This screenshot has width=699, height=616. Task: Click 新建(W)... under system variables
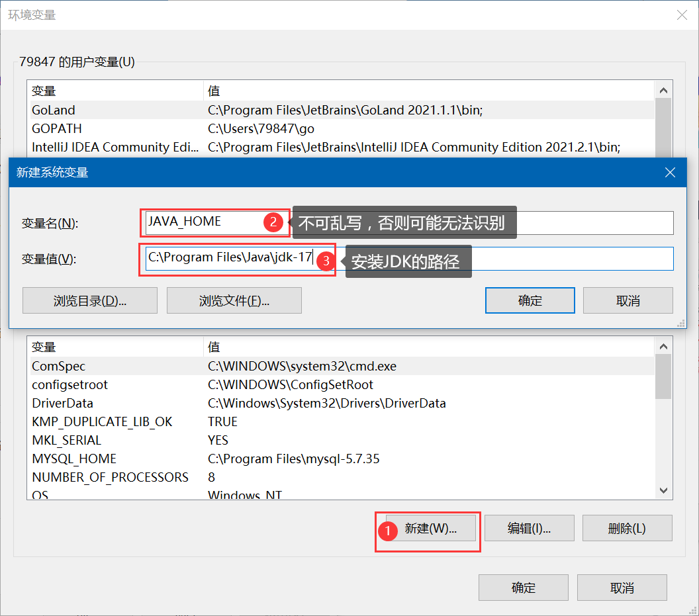coord(431,528)
